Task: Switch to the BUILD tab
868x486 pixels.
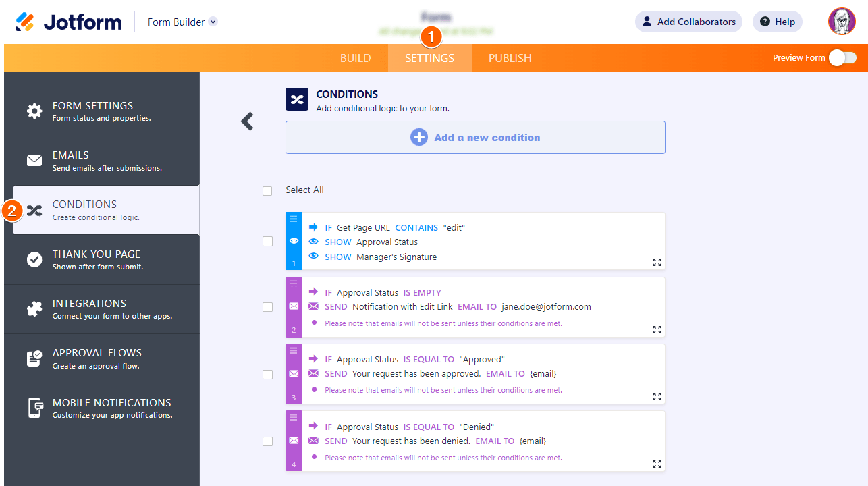Action: point(355,58)
